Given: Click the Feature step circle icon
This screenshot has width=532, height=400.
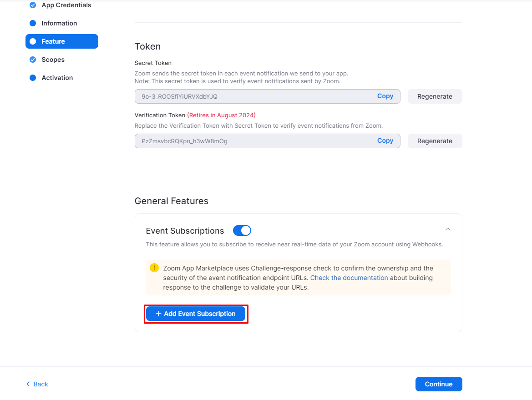Looking at the screenshot, I should point(33,41).
